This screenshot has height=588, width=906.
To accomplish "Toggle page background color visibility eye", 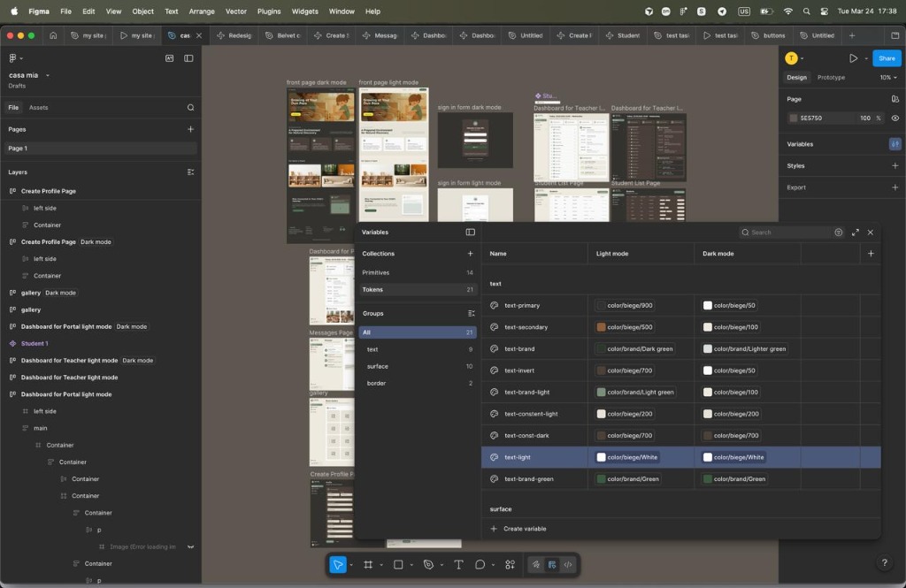I will tap(894, 118).
